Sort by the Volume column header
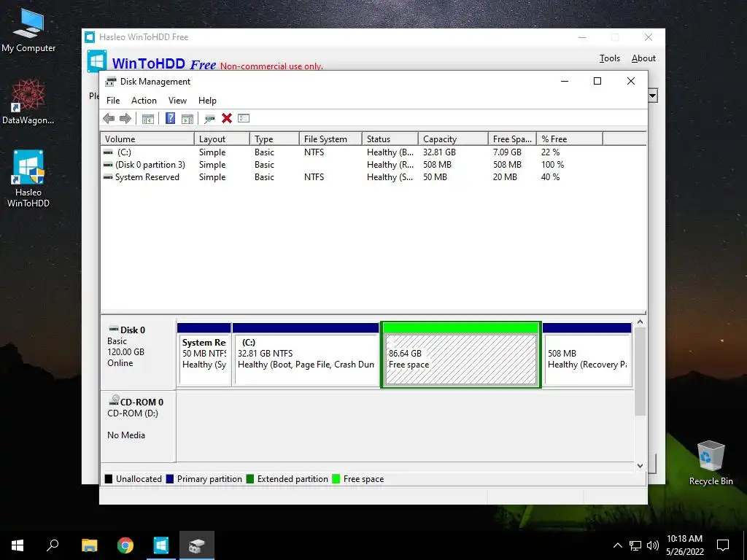The height and width of the screenshot is (560, 747). [147, 139]
